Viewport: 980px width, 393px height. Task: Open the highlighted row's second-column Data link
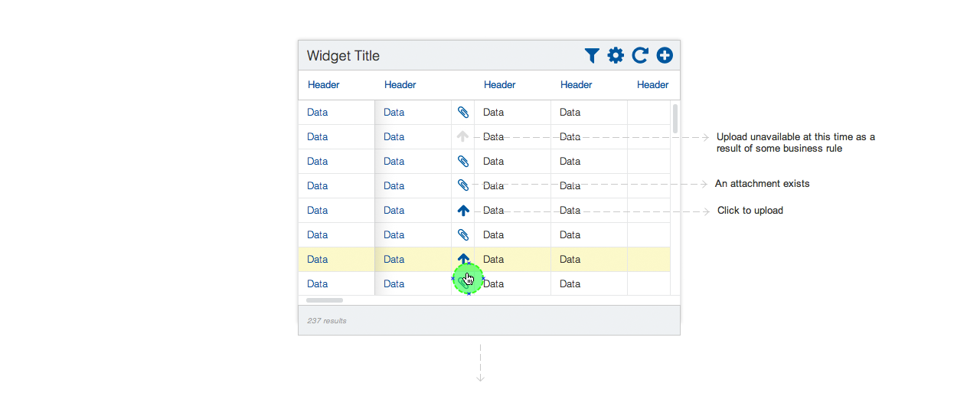click(394, 259)
